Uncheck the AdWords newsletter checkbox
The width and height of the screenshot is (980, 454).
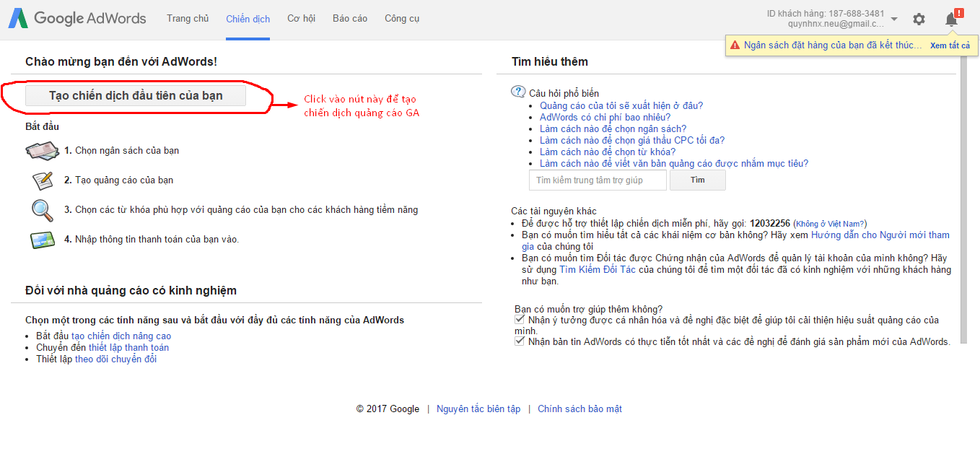pos(520,341)
